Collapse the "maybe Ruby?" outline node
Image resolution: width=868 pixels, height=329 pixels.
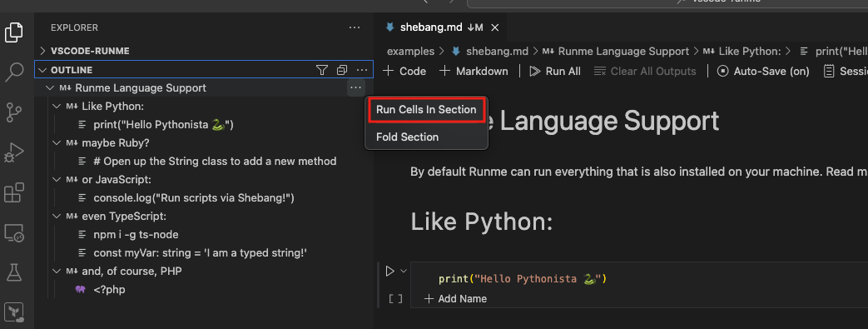(x=56, y=143)
